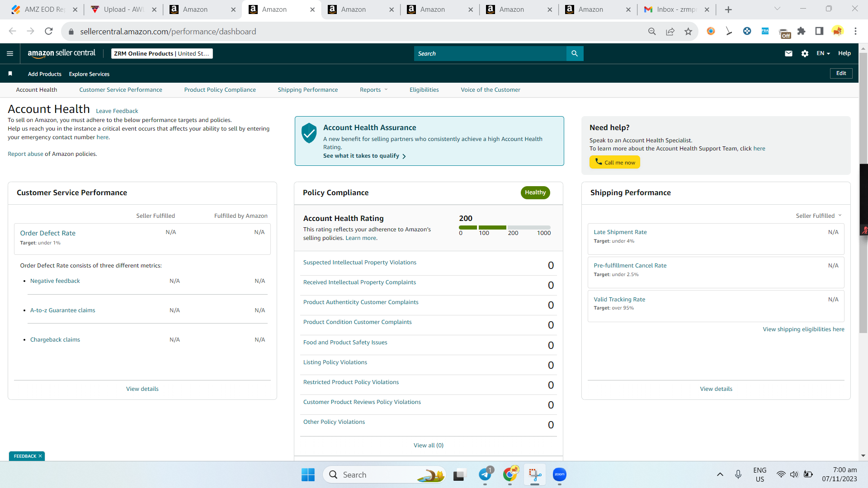
Task: Open the browser zoom magnifier icon
Action: click(x=652, y=31)
